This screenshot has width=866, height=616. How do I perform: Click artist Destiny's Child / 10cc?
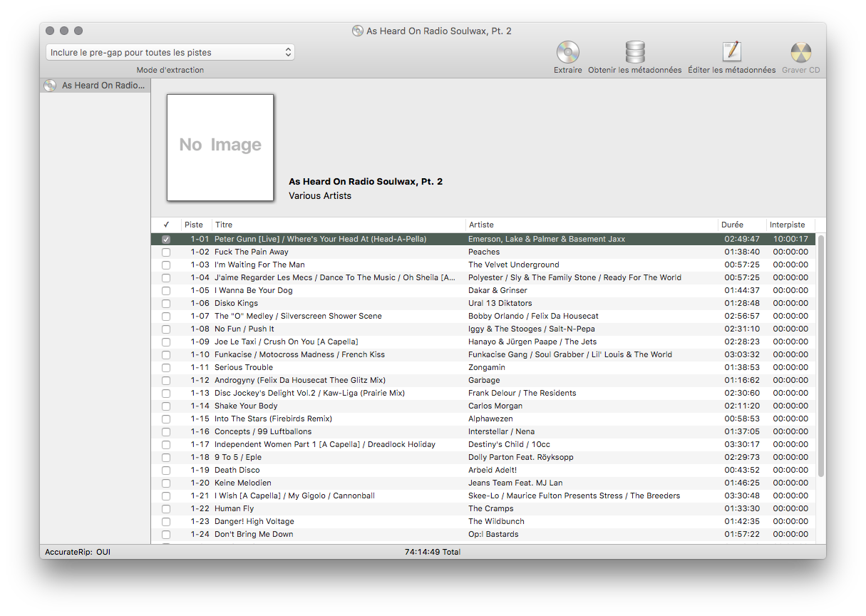click(x=510, y=445)
